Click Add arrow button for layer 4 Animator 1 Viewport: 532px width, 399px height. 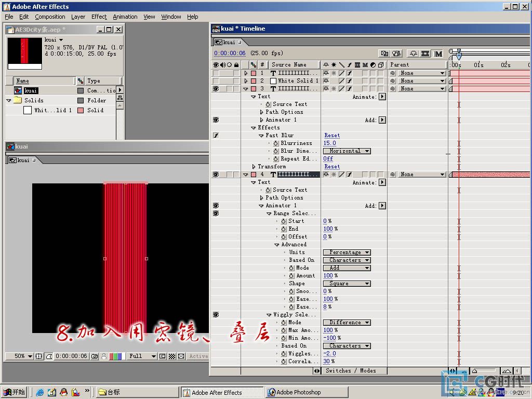pyautogui.click(x=382, y=206)
